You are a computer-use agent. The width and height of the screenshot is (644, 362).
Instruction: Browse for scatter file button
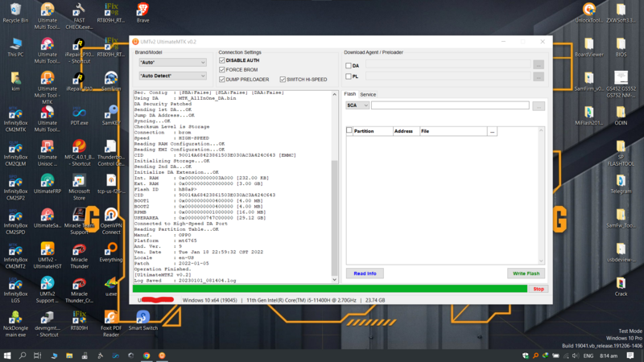539,106
